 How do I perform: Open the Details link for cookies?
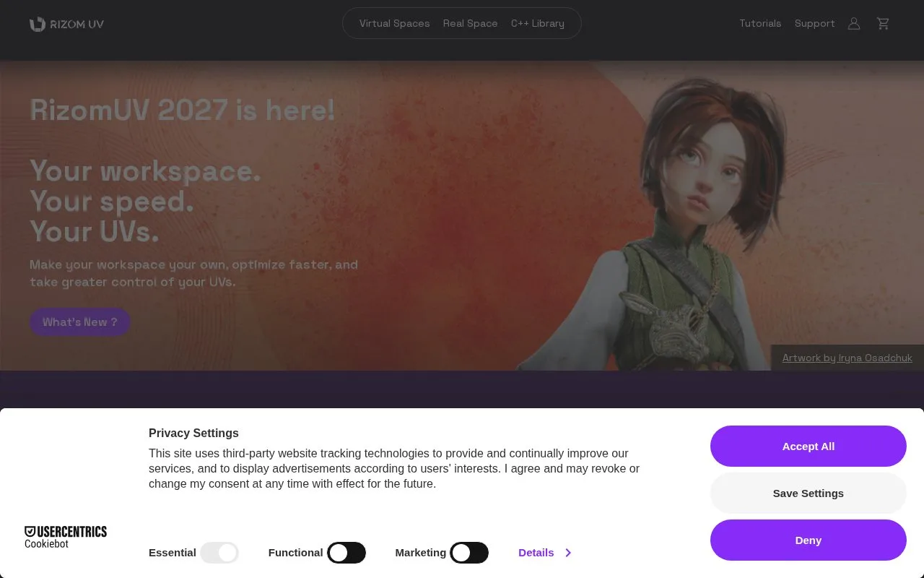pos(536,553)
